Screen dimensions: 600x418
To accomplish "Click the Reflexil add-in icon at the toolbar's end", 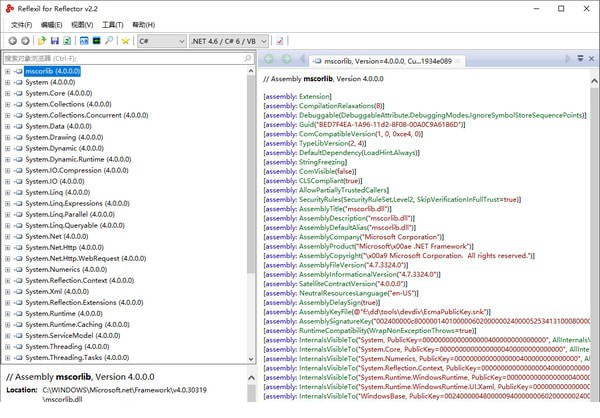I will point(280,41).
